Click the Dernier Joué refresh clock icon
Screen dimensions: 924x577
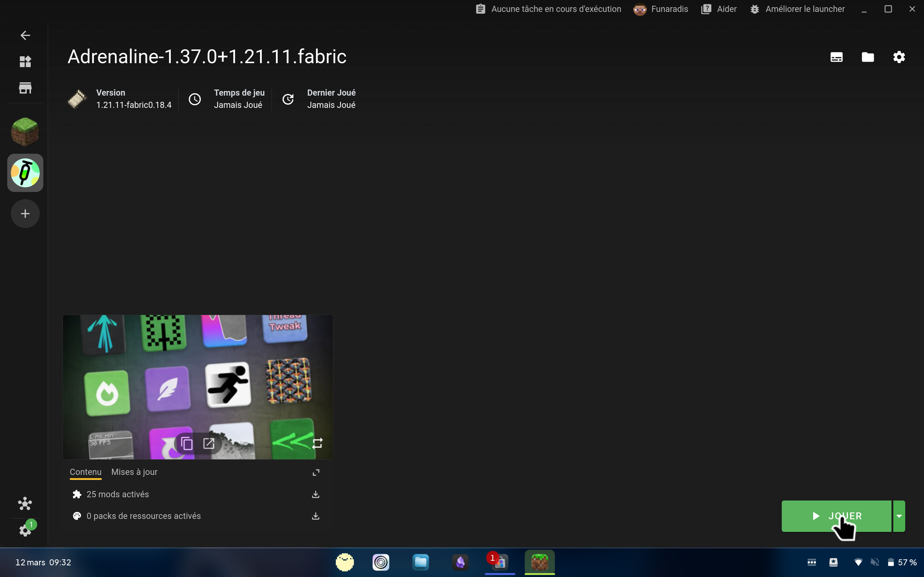click(288, 99)
